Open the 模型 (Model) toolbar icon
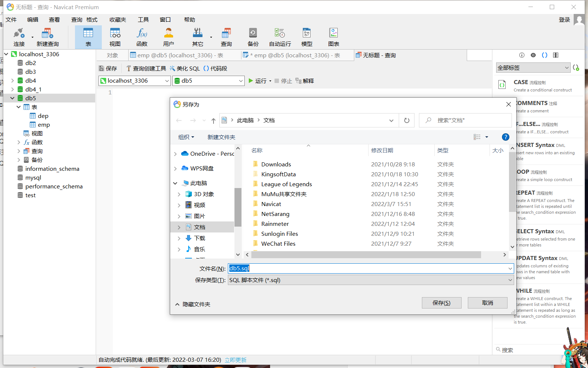588x368 pixels. 307,37
